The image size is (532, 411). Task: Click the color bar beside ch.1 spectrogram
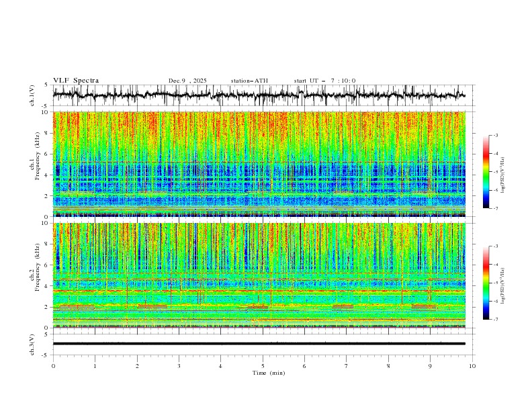tap(486, 172)
